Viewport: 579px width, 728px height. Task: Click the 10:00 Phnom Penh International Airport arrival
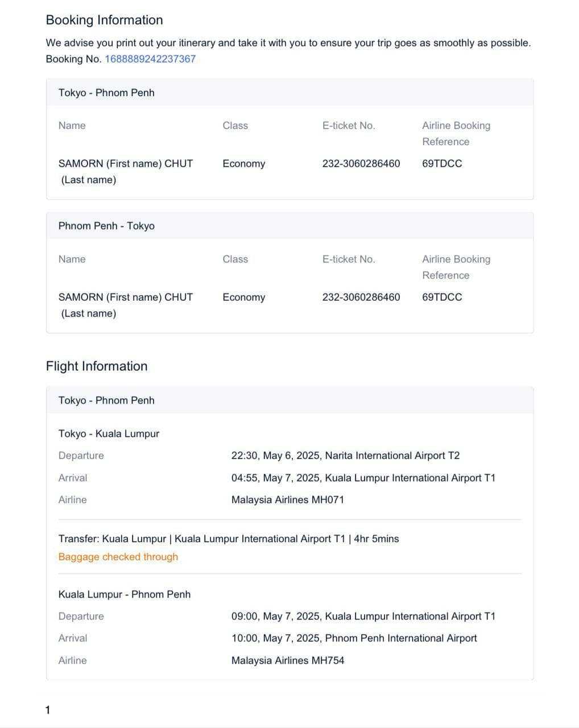[x=354, y=638]
